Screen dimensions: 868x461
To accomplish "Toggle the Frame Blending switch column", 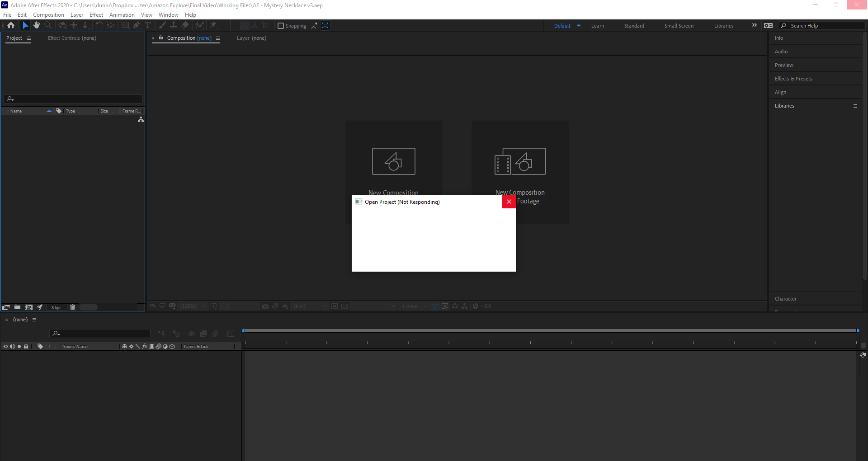I will (151, 346).
